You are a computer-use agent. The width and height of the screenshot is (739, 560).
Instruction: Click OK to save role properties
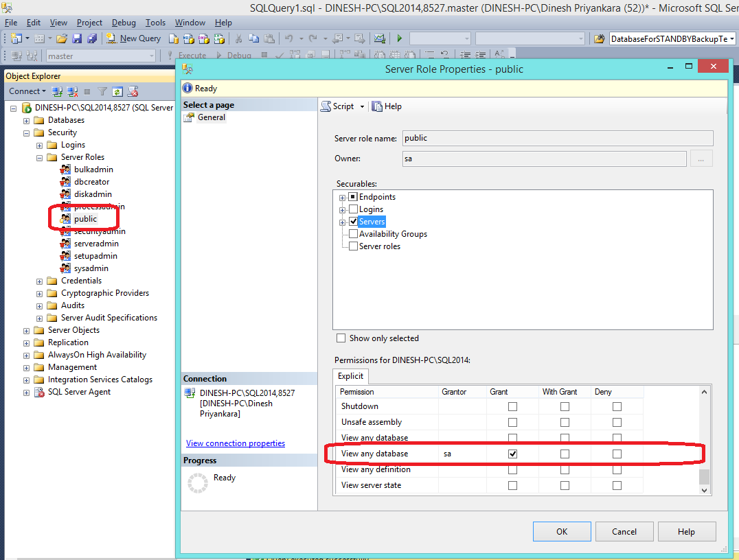pos(562,531)
